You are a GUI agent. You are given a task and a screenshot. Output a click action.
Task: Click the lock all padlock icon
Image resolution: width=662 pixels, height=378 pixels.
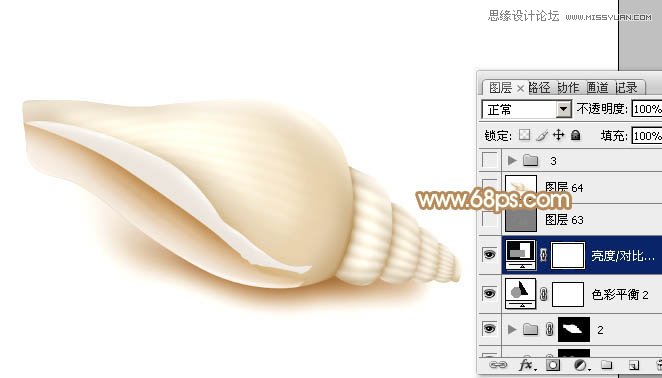pos(575,135)
